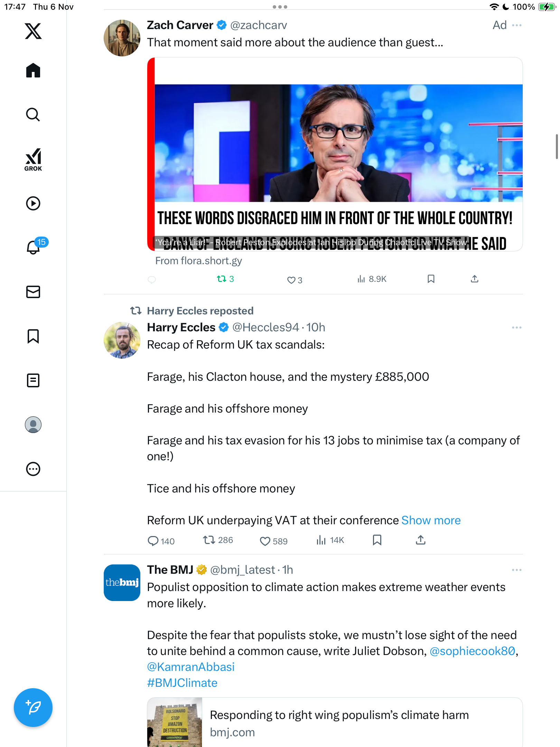This screenshot has width=560, height=747.
Task: Open options menu on Harry Eccles post
Action: (x=517, y=328)
